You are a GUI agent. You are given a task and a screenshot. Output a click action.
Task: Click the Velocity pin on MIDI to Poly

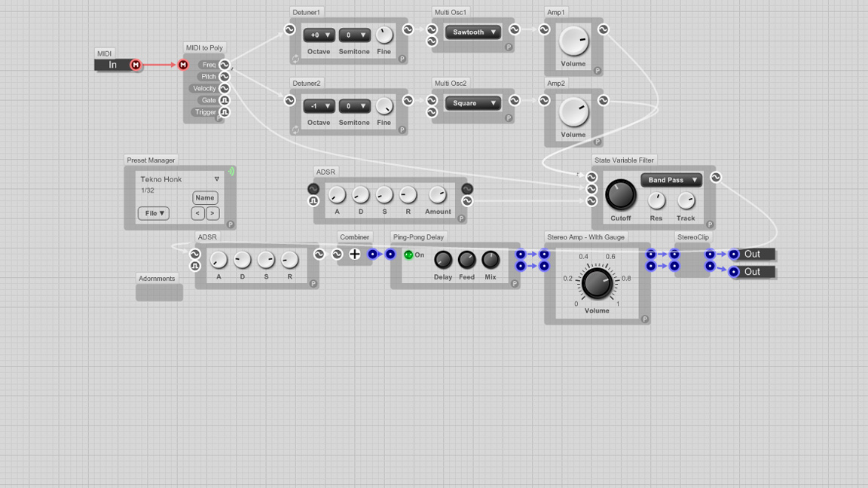[224, 88]
